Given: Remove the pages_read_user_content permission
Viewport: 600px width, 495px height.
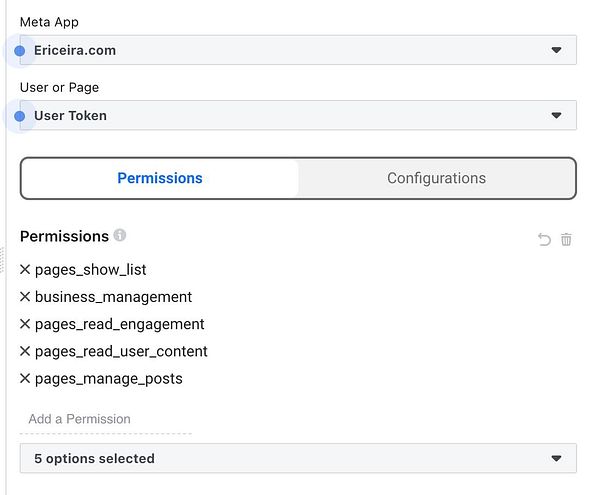Looking at the screenshot, I should [25, 351].
